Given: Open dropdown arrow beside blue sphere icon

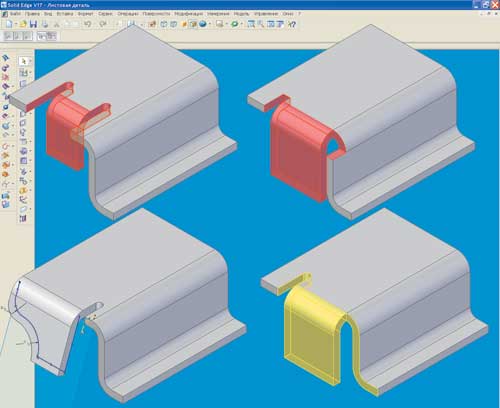Looking at the screenshot, I should [x=210, y=24].
